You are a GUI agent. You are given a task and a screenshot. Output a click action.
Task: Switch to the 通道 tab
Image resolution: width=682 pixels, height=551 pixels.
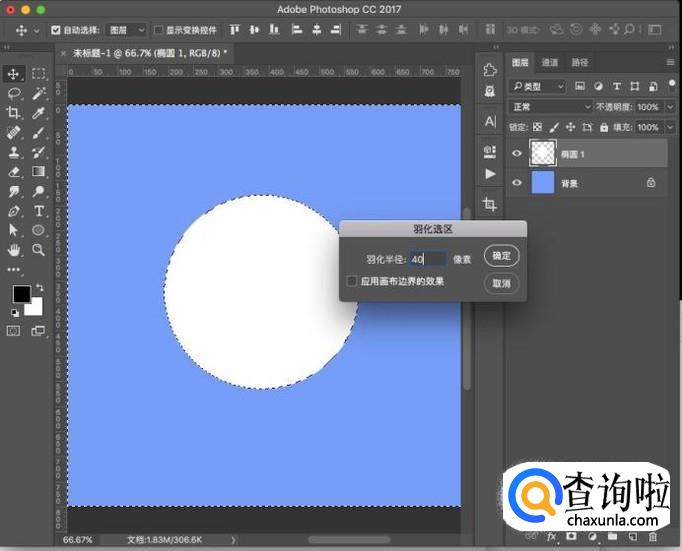tap(550, 62)
